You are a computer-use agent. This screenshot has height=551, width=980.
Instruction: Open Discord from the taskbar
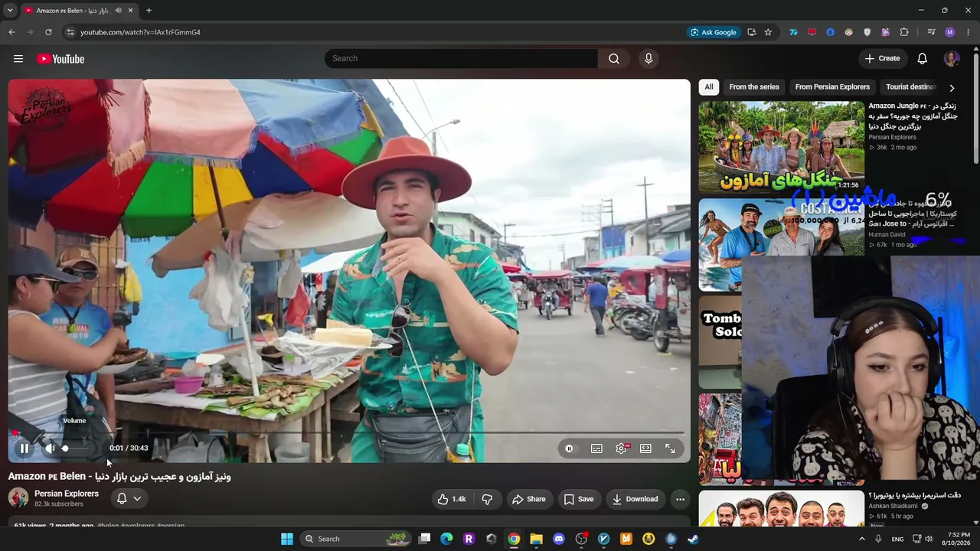(559, 539)
